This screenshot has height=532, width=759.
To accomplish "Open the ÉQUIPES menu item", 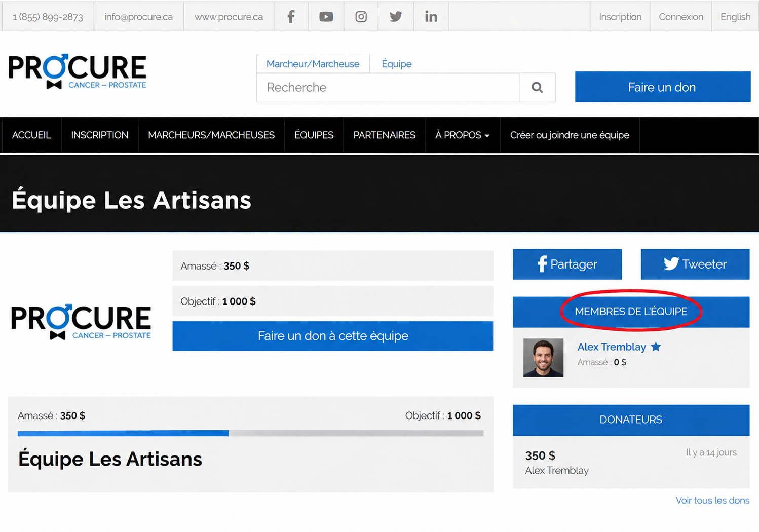I will pos(314,135).
